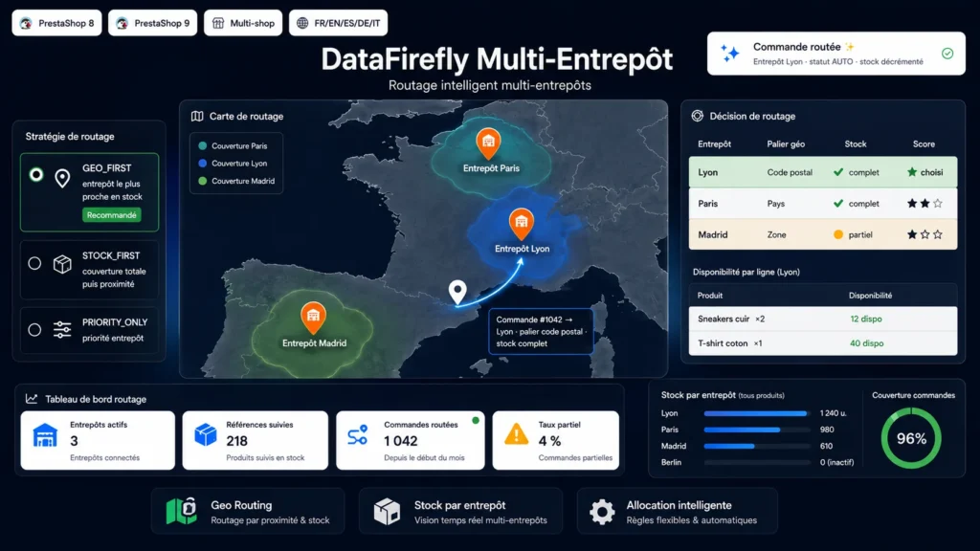Click the Recommandé green badge
Viewport: 980px width, 551px height.
tap(112, 215)
